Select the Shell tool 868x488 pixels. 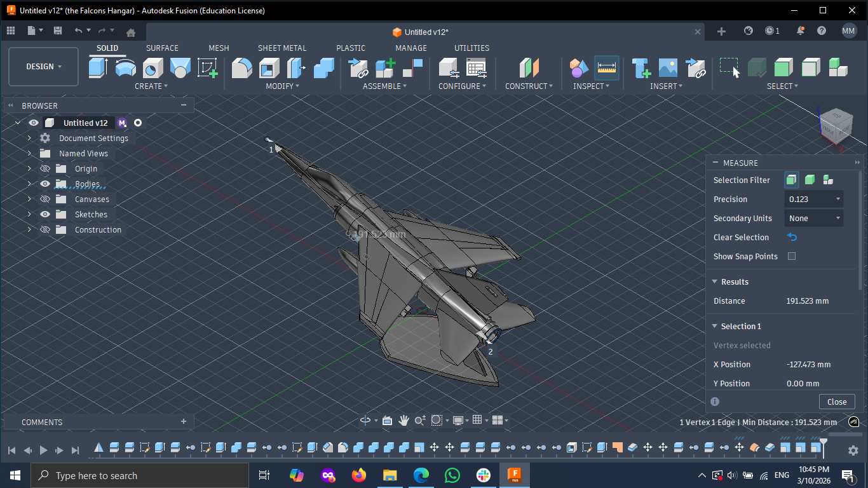269,67
